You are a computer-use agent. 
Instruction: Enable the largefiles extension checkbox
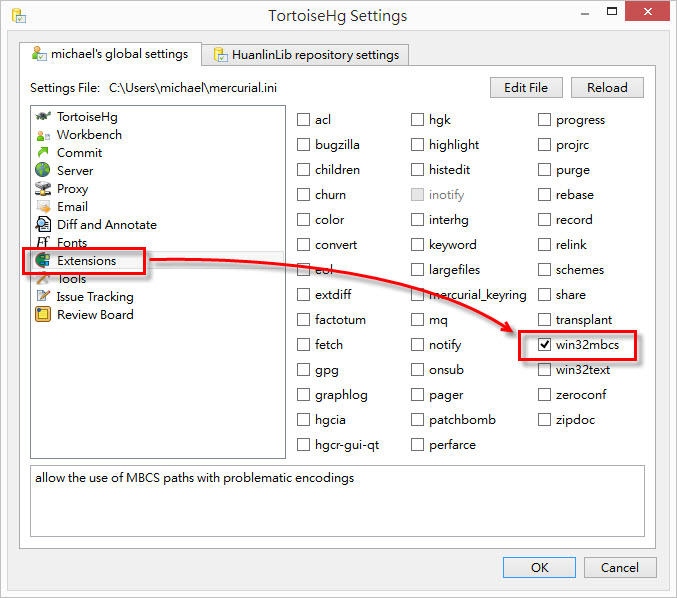[418, 270]
